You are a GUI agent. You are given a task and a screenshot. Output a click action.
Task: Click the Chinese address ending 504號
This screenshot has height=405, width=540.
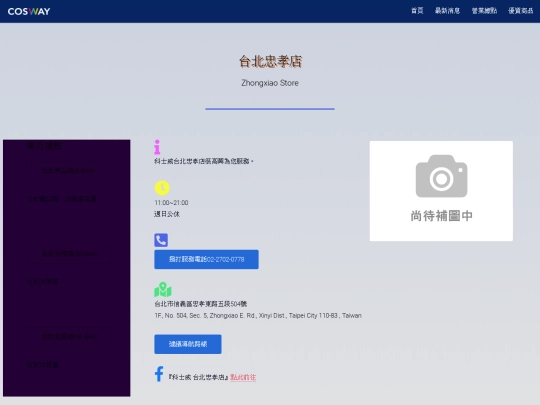pos(200,304)
